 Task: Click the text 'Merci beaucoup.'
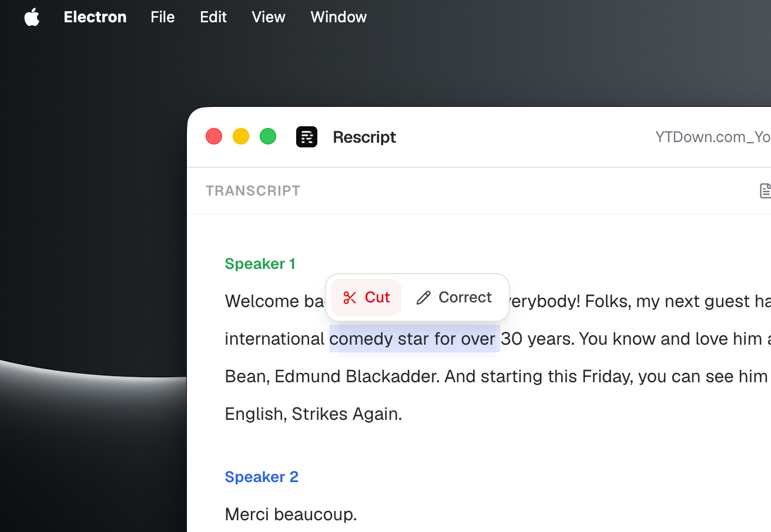(291, 514)
